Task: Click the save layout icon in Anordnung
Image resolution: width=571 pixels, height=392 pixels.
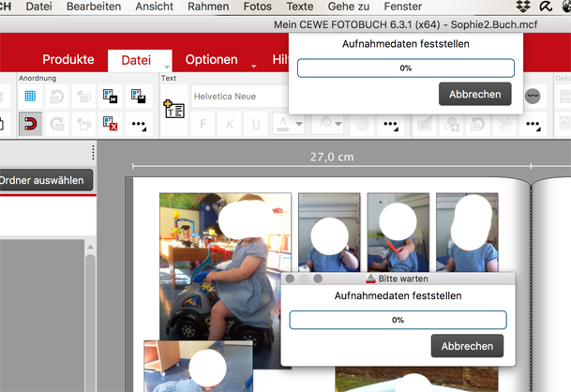Action: coord(139,97)
